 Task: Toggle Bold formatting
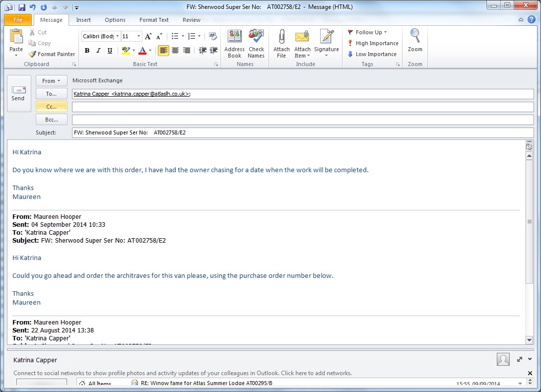(x=87, y=51)
